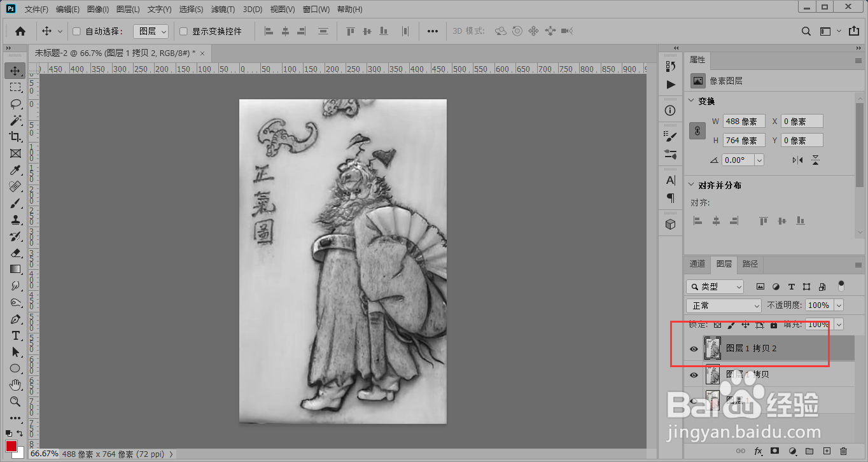Select the Lasso tool
The height and width of the screenshot is (462, 868).
15,104
